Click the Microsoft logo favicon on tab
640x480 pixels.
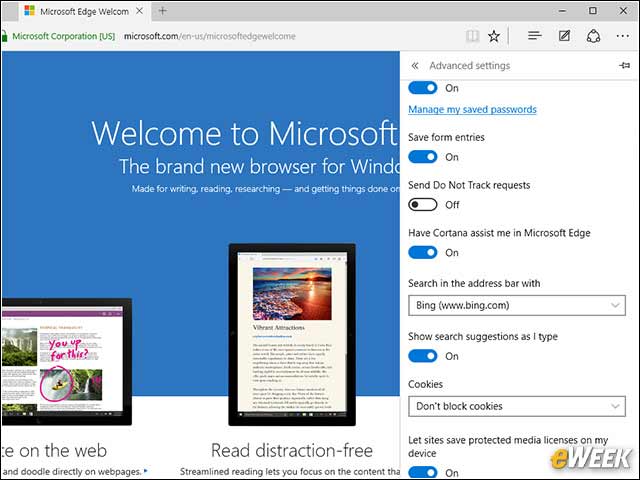click(x=29, y=11)
